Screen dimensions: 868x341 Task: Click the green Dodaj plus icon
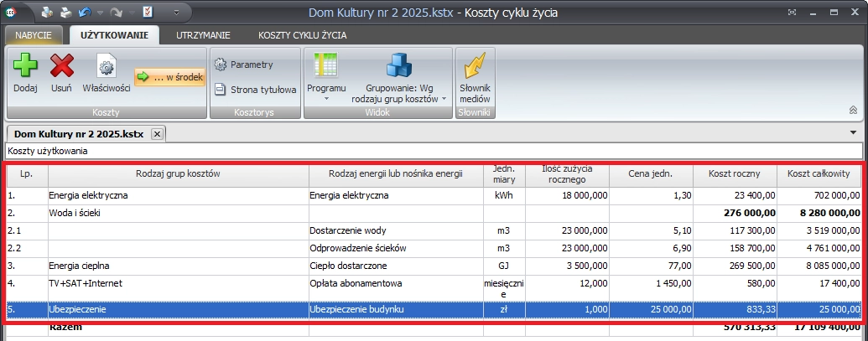(25, 67)
